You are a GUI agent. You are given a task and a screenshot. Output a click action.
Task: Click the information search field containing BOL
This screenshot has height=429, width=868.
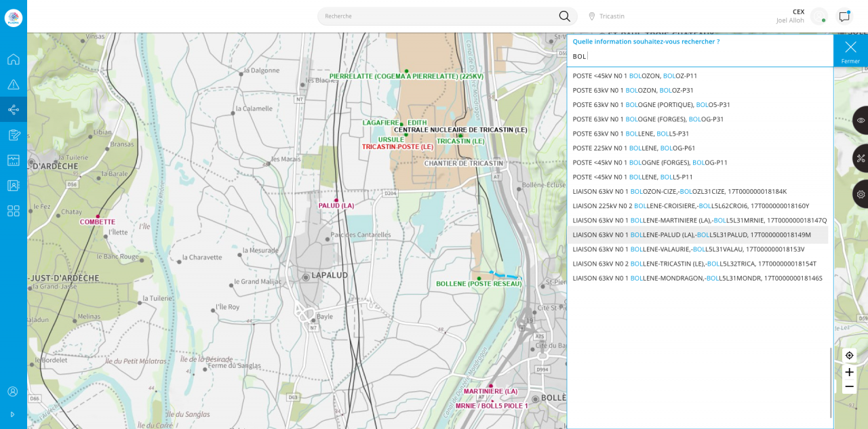pos(698,56)
